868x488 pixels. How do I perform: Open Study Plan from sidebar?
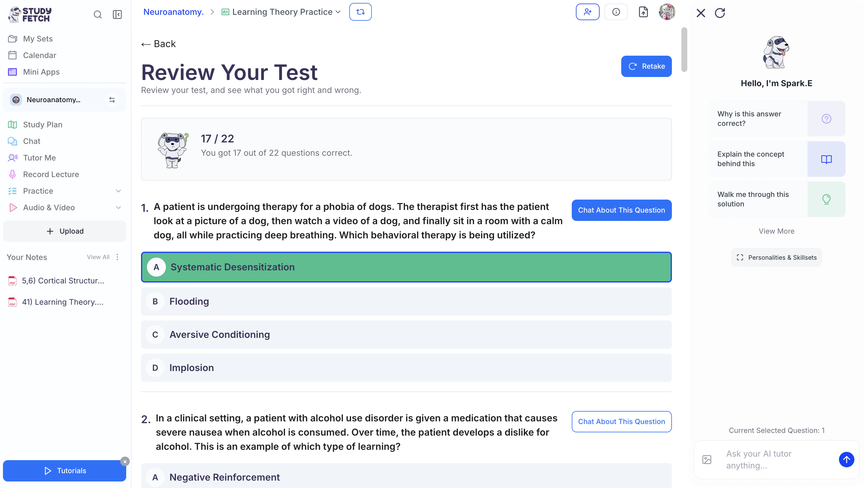point(42,125)
